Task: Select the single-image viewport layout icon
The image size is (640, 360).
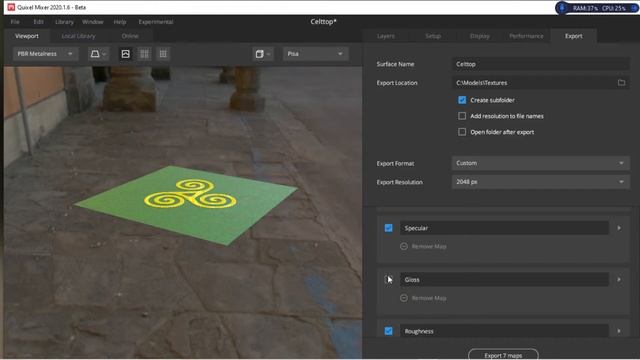Action: point(126,54)
